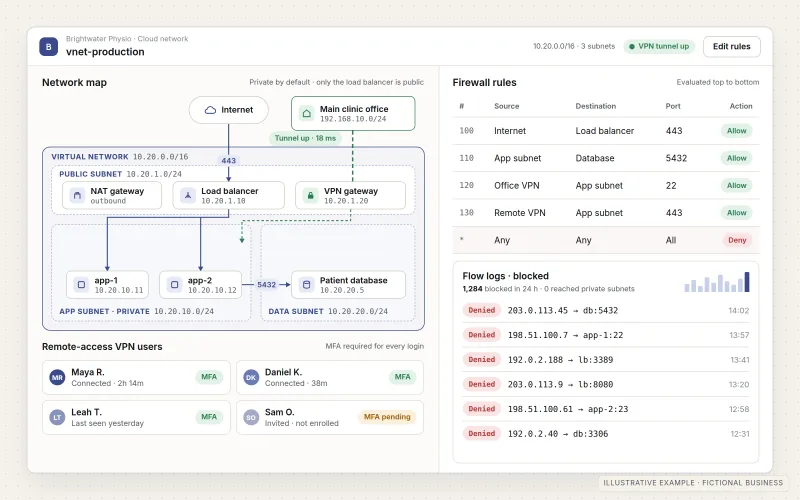Click the VPN tunnel up status pill
Image resolution: width=800 pixels, height=500 pixels.
pos(659,46)
